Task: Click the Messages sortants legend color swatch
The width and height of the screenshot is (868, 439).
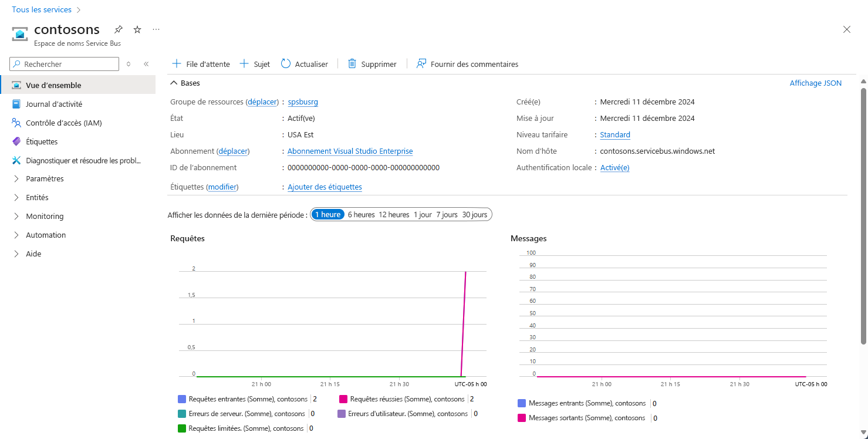Action: coord(522,418)
